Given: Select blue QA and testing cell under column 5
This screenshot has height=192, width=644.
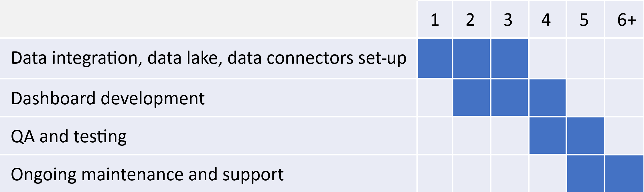Looking at the screenshot, I should point(585,135).
